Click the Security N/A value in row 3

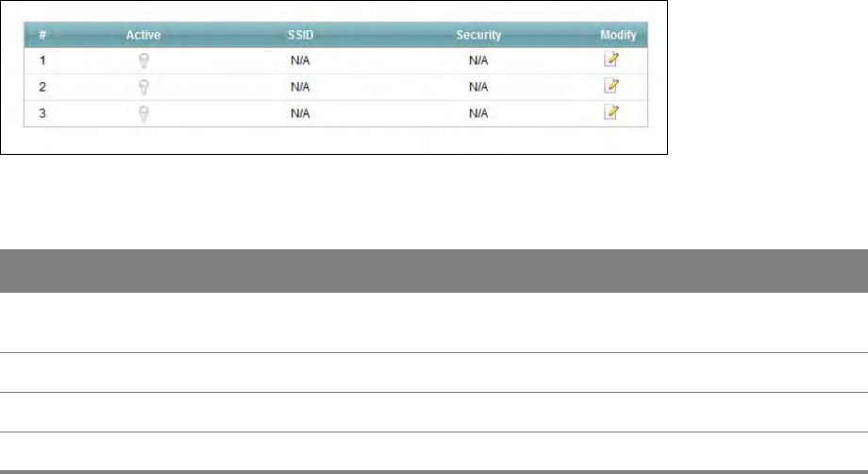[x=478, y=113]
